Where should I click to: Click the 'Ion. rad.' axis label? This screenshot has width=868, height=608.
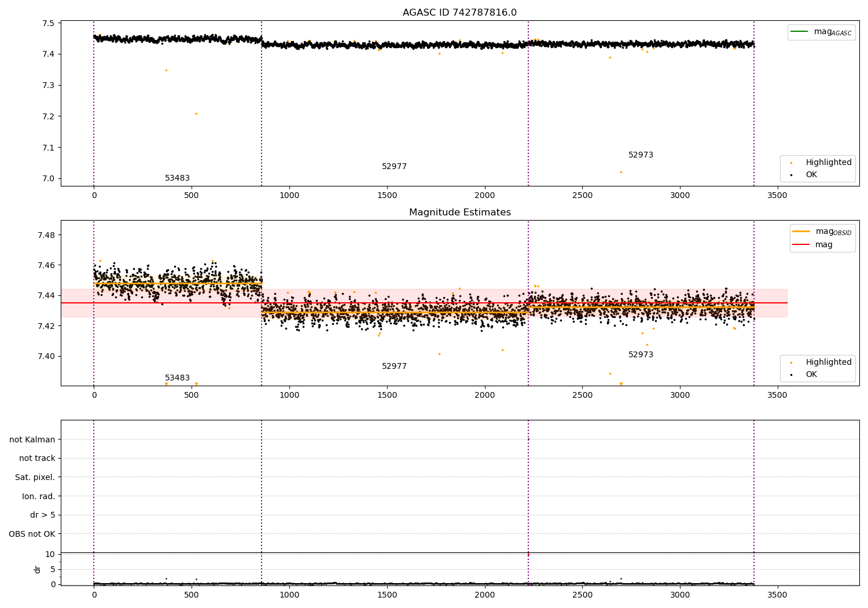point(39,496)
